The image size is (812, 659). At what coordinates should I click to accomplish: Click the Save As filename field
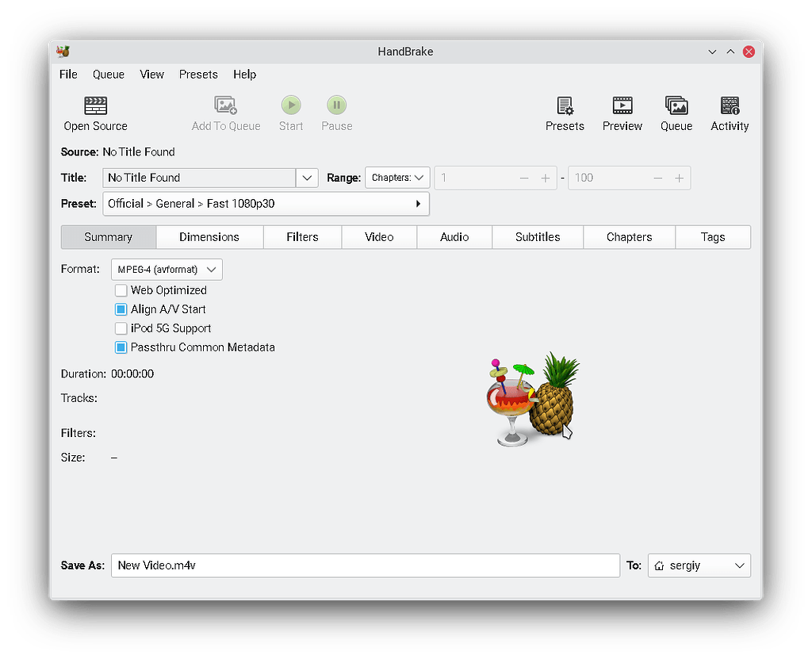coord(365,565)
